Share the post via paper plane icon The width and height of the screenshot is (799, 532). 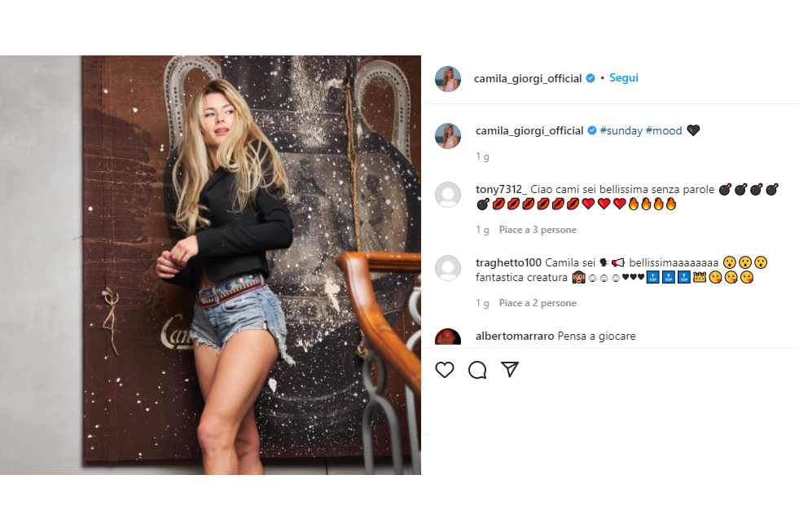pyautogui.click(x=510, y=369)
